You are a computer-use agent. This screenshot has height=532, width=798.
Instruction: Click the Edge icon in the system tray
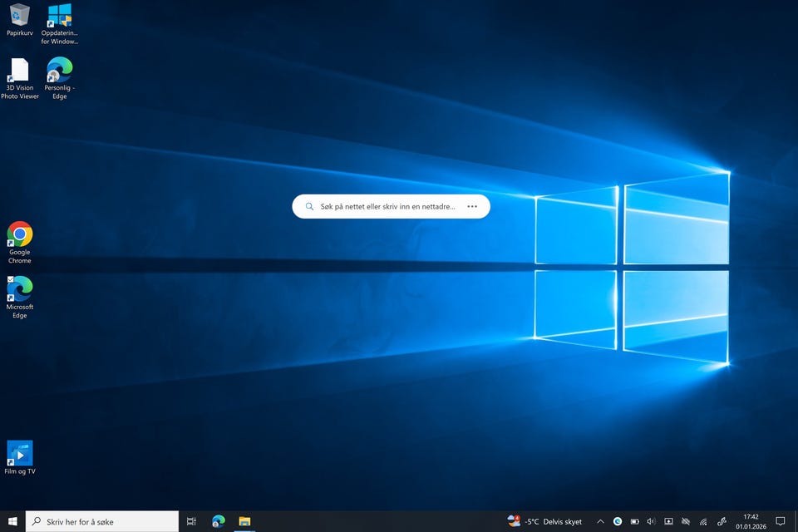[618, 521]
